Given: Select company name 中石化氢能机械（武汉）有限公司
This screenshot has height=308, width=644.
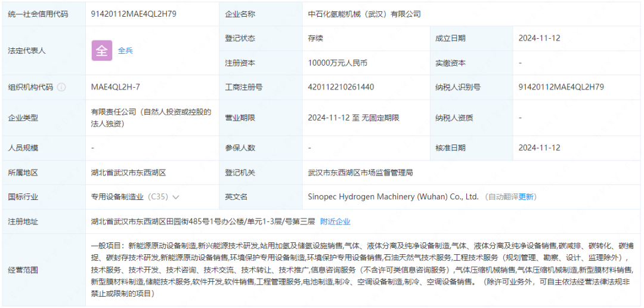Looking at the screenshot, I should [364, 14].
